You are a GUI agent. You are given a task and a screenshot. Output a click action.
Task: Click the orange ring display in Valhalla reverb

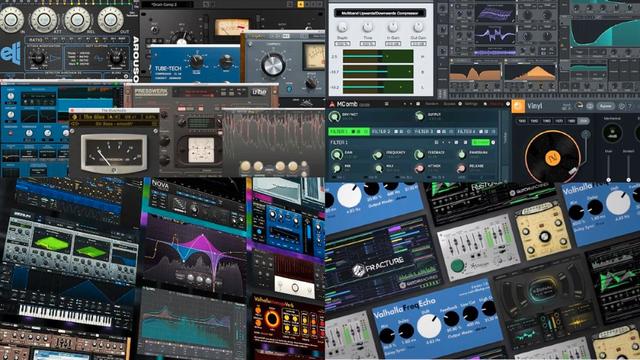coord(272,319)
